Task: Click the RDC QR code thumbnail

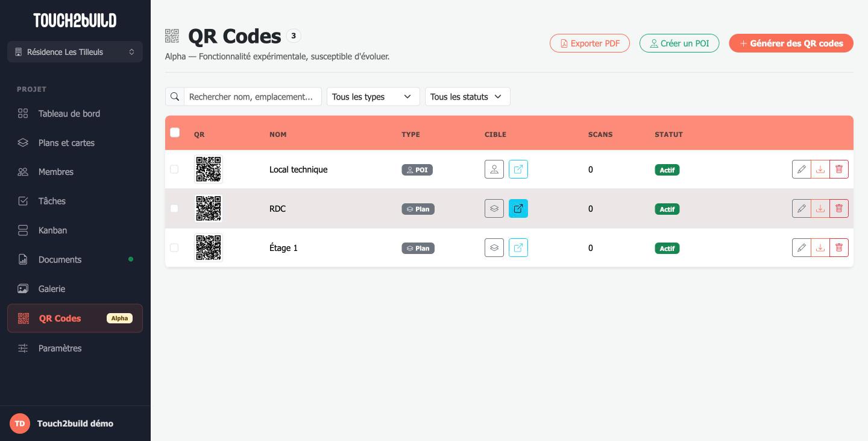Action: coord(209,209)
